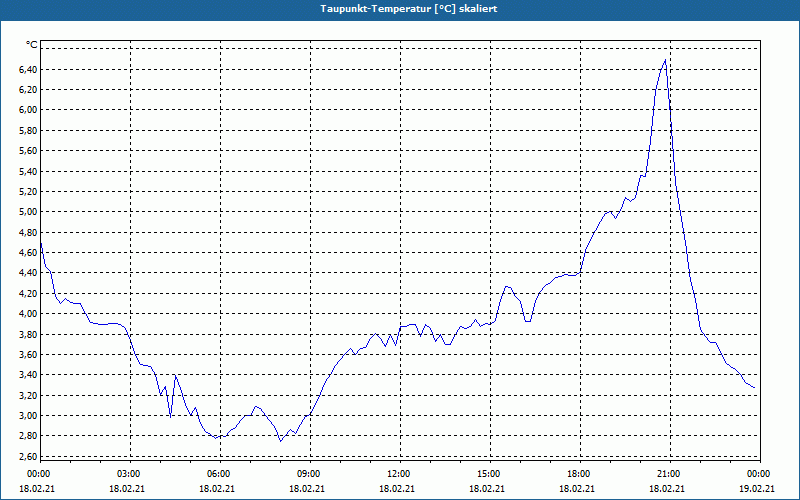
Task: Click the 3,60 y-axis label
Action: (28, 355)
